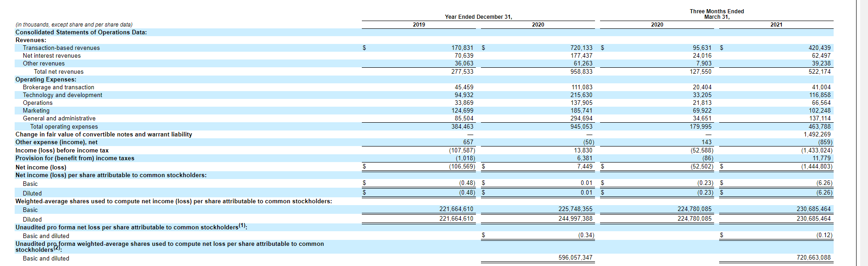
Task: Select the pro forma loss per share (0.34)
Action: pos(586,235)
